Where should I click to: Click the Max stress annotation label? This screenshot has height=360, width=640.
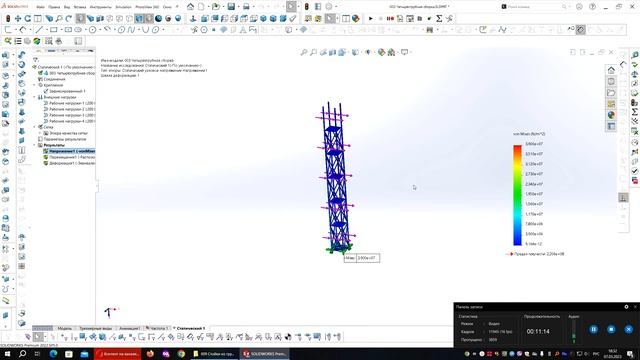tap(362, 258)
